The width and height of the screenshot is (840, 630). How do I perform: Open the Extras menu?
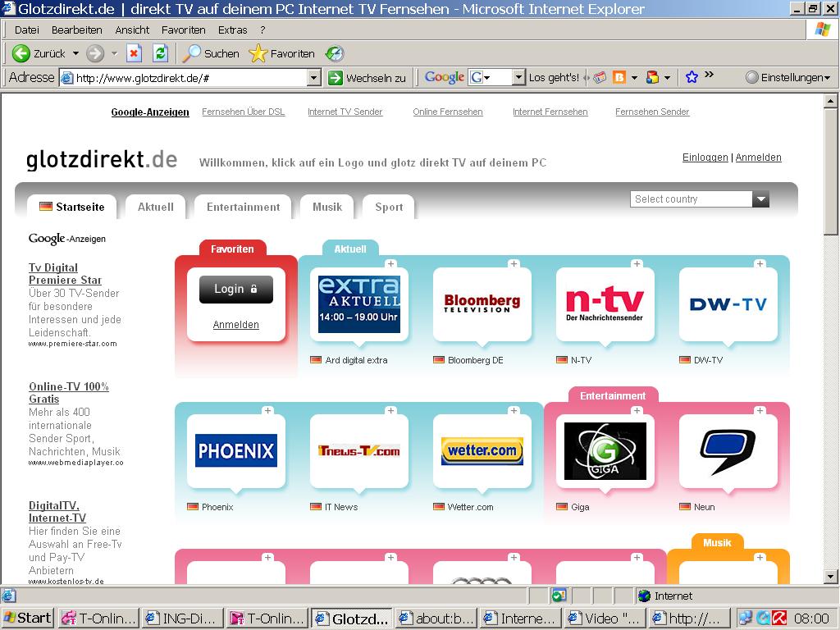[x=232, y=30]
